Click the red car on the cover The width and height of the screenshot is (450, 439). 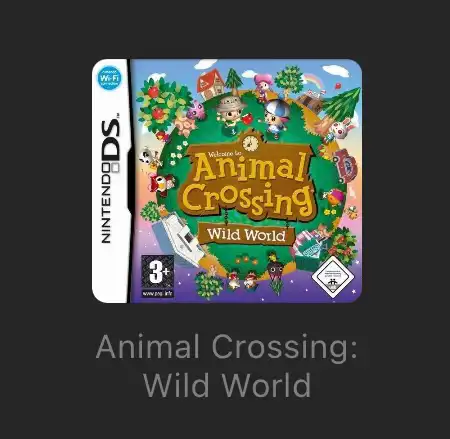[x=346, y=165]
